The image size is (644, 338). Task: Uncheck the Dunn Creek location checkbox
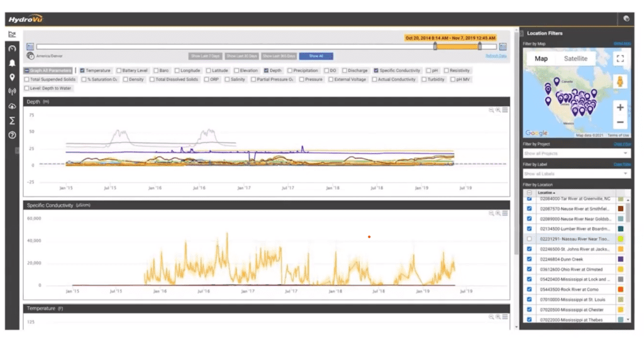pyautogui.click(x=529, y=259)
